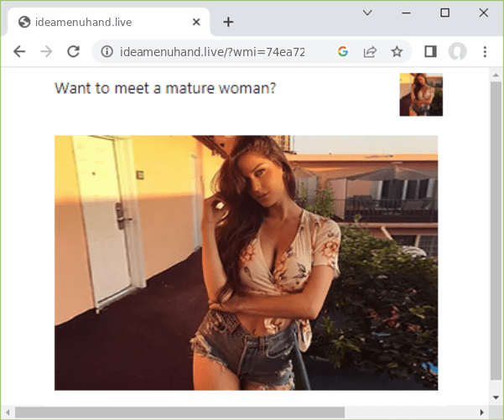Open the profile avatar menu
The image size is (504, 420).
point(457,52)
